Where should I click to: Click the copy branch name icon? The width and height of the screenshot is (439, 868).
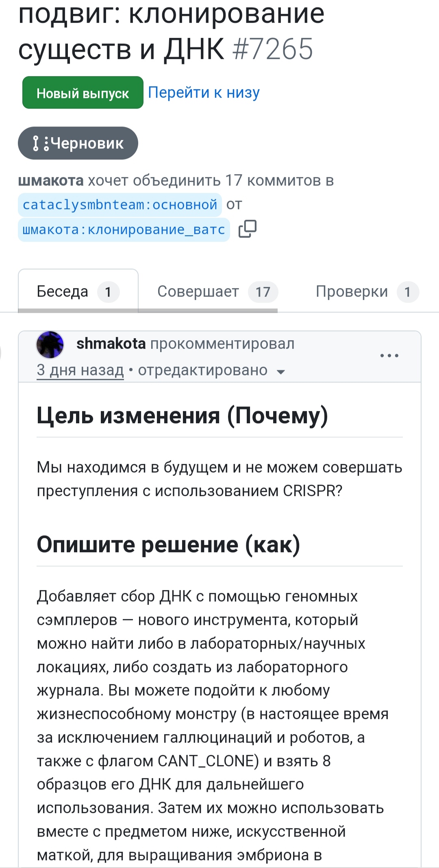point(248,229)
